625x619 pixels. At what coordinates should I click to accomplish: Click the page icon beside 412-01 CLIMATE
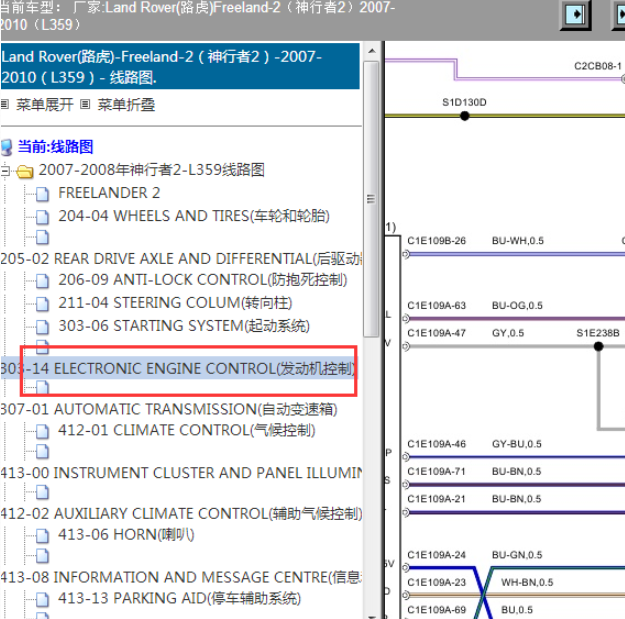(42, 432)
